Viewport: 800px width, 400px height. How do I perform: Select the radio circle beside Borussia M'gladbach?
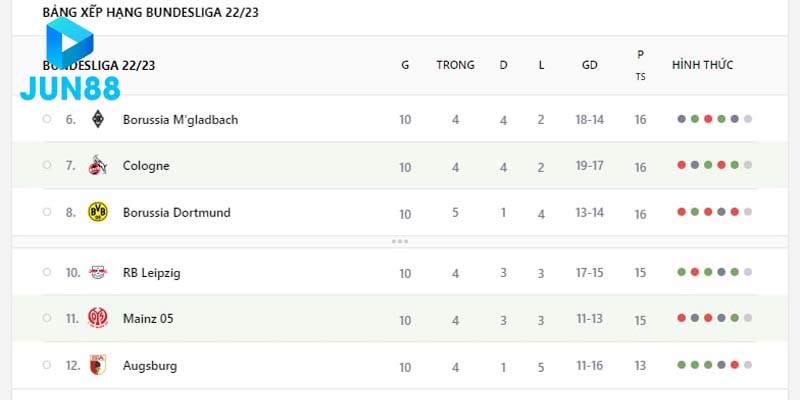(47, 119)
